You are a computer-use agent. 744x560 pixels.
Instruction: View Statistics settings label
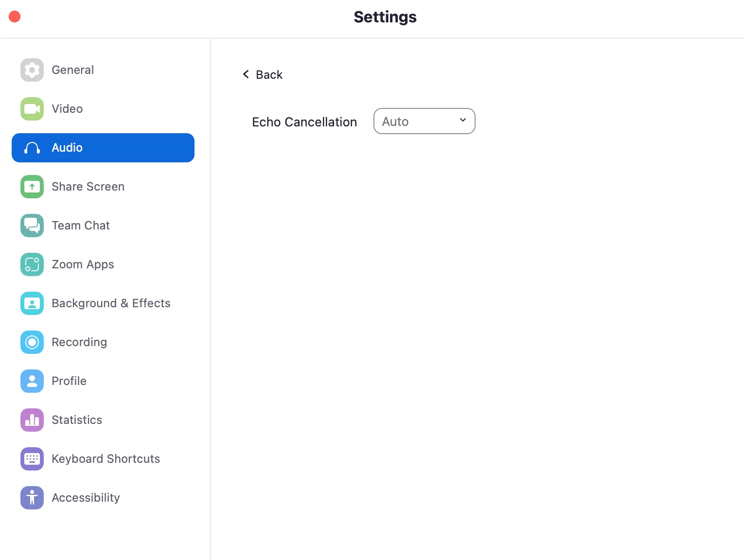[x=77, y=420]
